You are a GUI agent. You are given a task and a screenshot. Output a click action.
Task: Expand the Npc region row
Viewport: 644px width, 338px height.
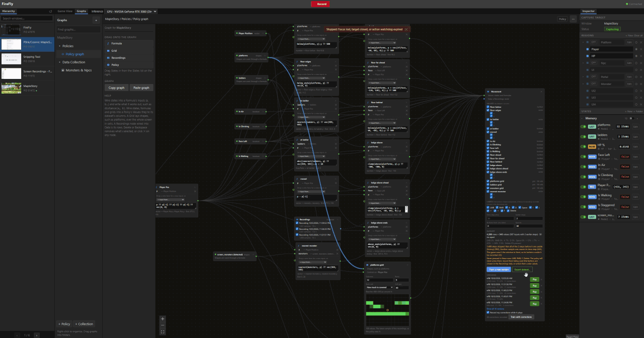[583, 63]
